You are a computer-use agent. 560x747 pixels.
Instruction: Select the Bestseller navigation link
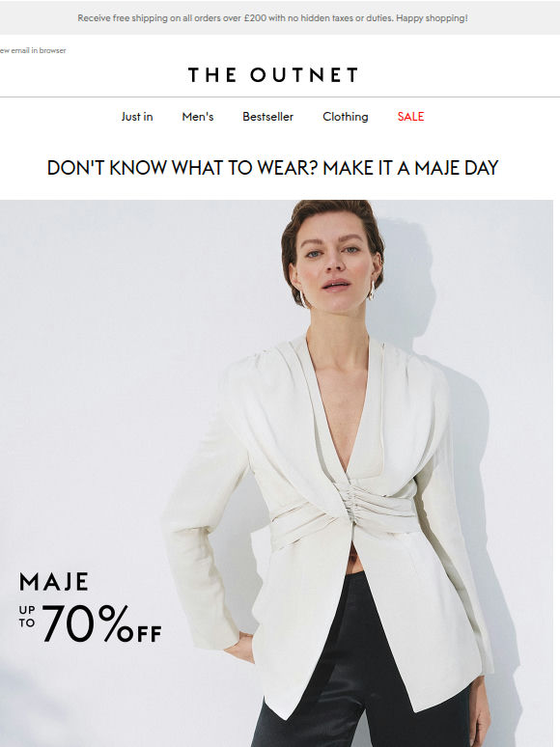pyautogui.click(x=267, y=117)
